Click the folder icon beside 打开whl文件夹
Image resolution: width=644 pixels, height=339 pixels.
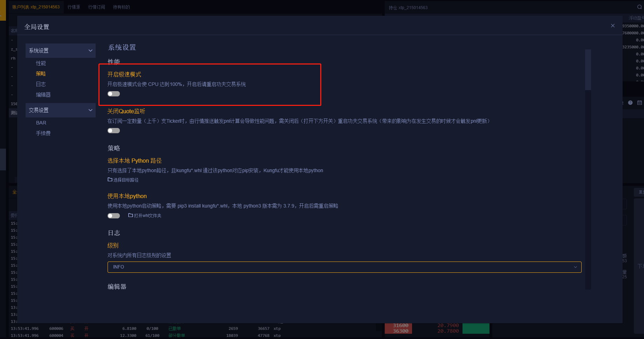(x=130, y=215)
